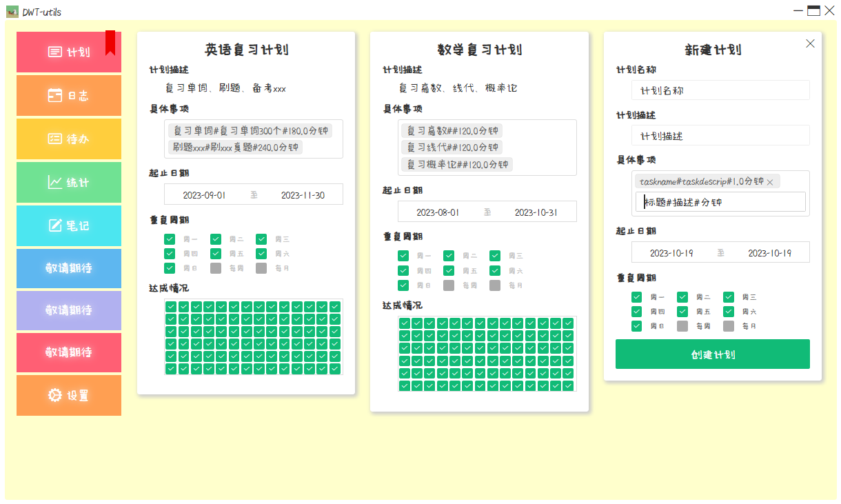
Task: Click the 计划 list icon in sidebar
Action: click(55, 52)
